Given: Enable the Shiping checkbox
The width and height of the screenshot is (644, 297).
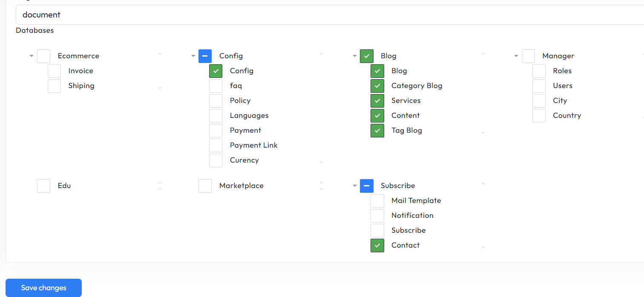Looking at the screenshot, I should [54, 86].
